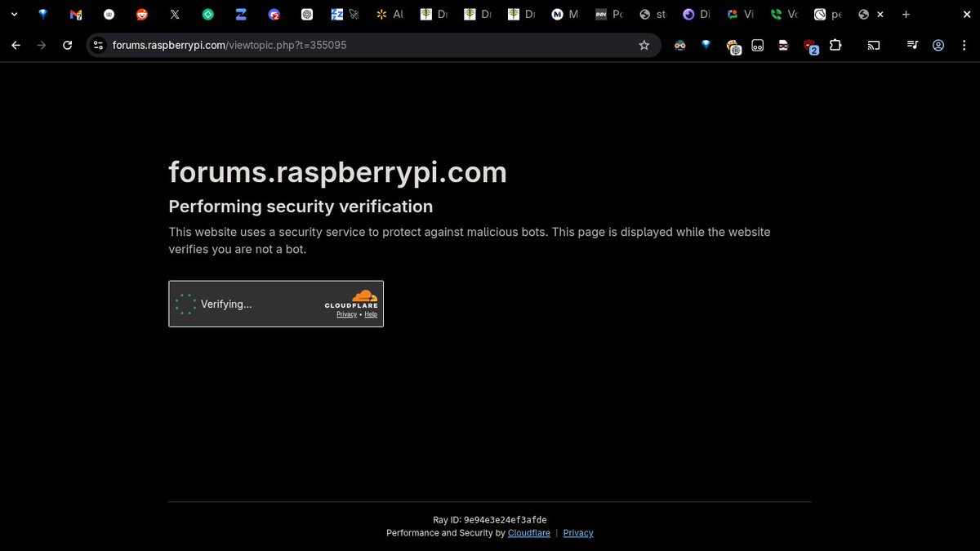Switch to the Walmart 'Al' tab
This screenshot has width=980, height=551.
pos(390,15)
